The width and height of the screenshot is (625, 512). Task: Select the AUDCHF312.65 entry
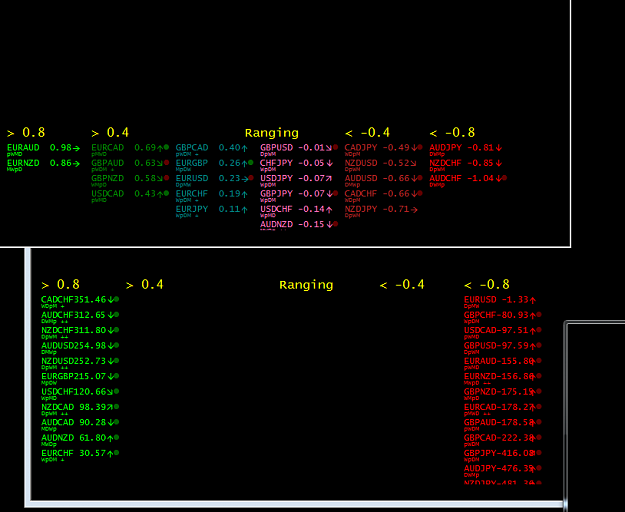pos(80,315)
